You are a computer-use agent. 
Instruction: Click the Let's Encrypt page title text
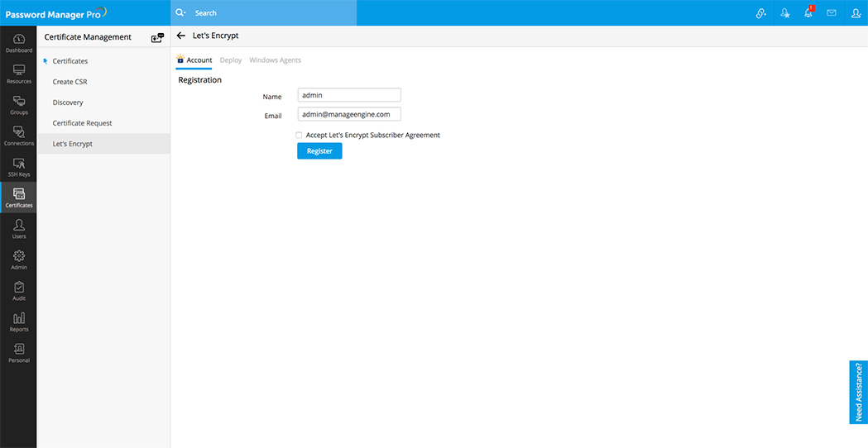[x=215, y=36]
